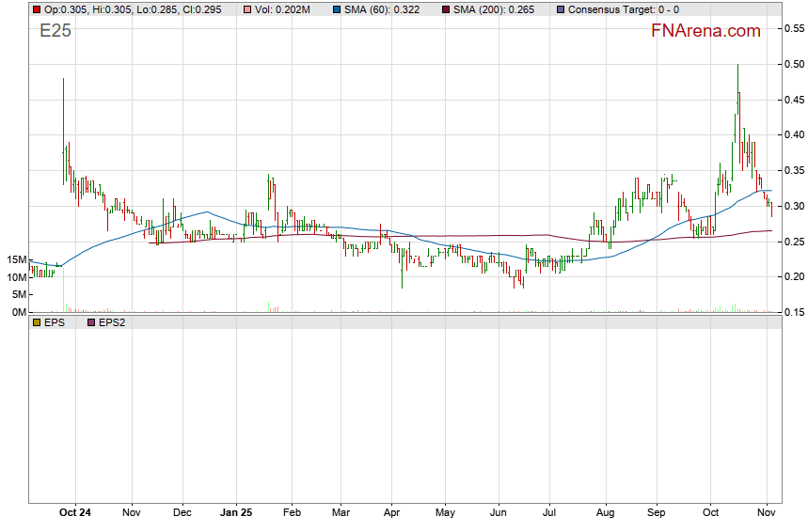
Task: Select the Jan 25 date axis label
Action: tap(236, 513)
